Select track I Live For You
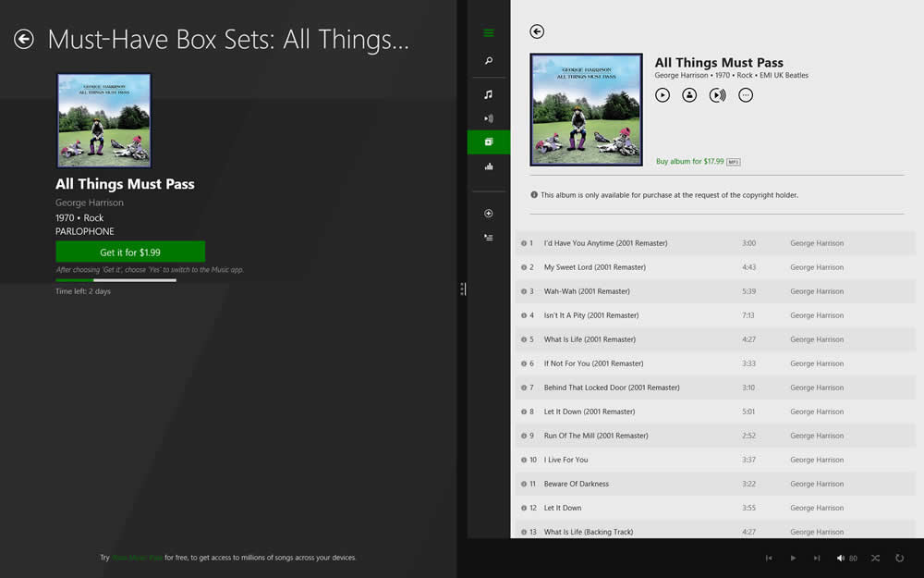 point(715,460)
